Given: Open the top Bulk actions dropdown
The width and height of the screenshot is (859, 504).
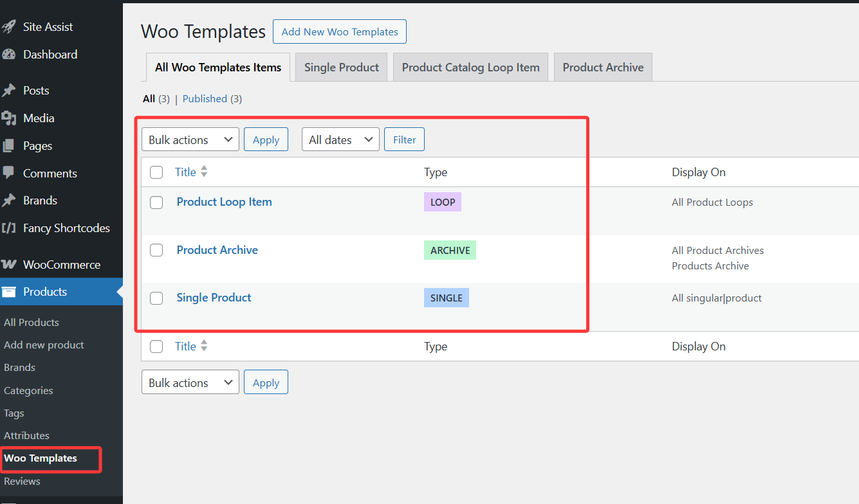Looking at the screenshot, I should (190, 139).
